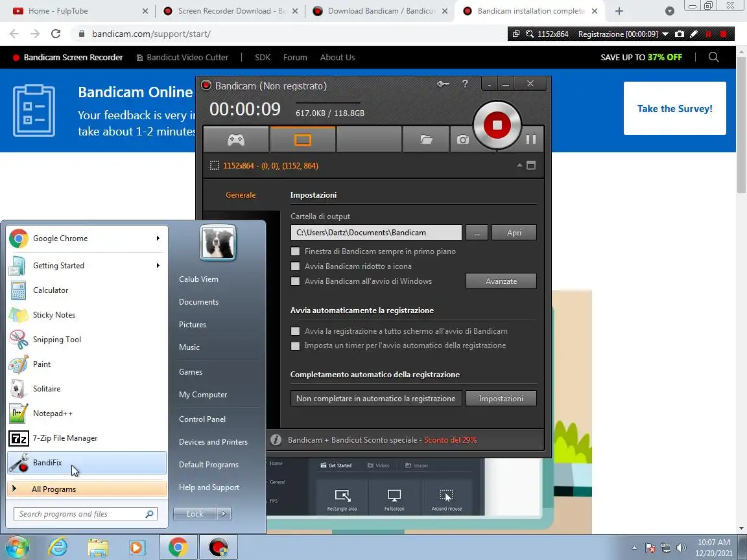Open Control Panel from Start menu
747x560 pixels.
[x=202, y=419]
